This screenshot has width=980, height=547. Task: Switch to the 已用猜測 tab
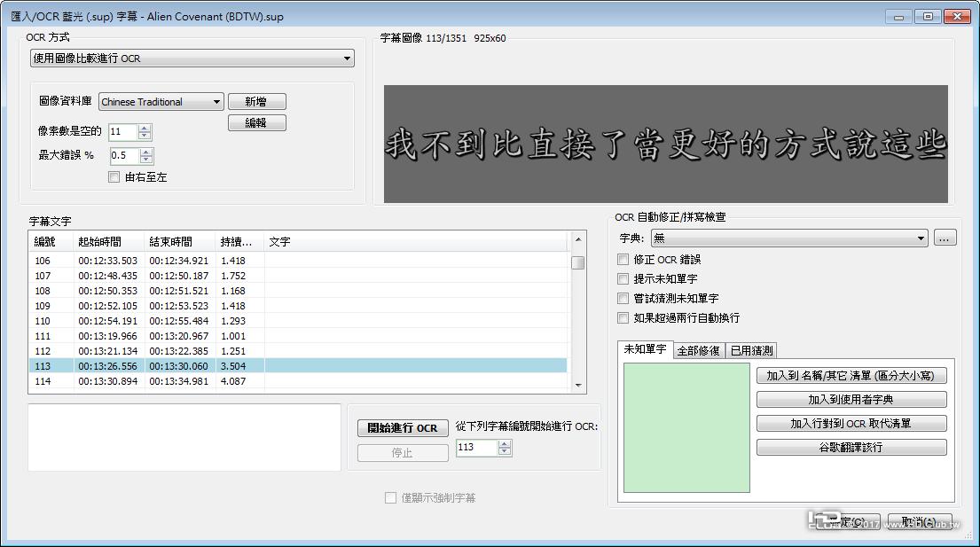tap(751, 351)
